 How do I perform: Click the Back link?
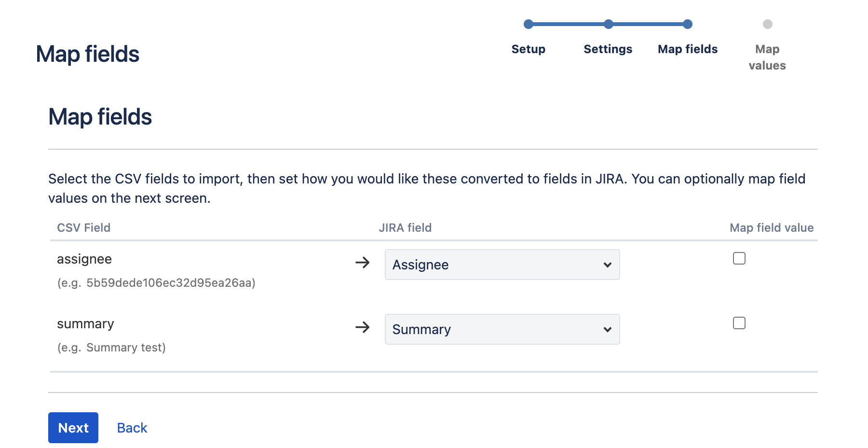[132, 428]
